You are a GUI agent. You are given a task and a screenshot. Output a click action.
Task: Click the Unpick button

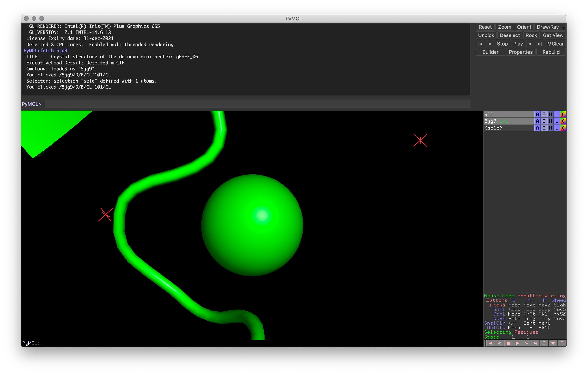point(486,35)
